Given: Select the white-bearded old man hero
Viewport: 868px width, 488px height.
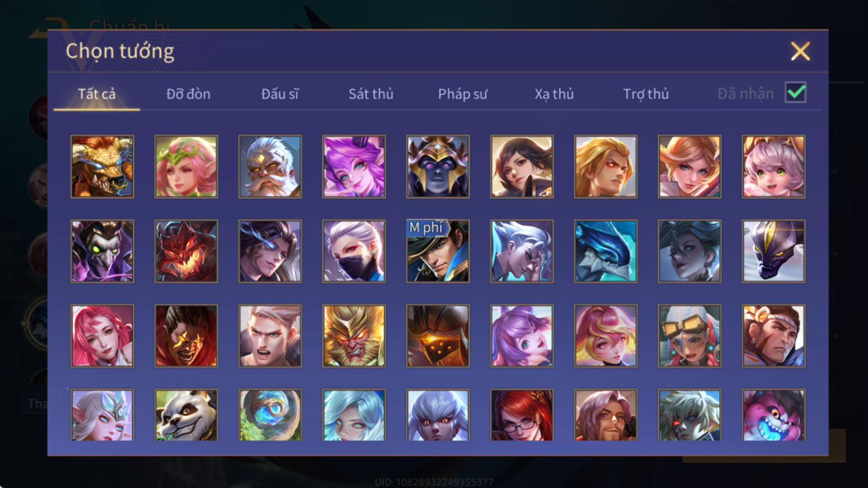Looking at the screenshot, I should pyautogui.click(x=270, y=167).
